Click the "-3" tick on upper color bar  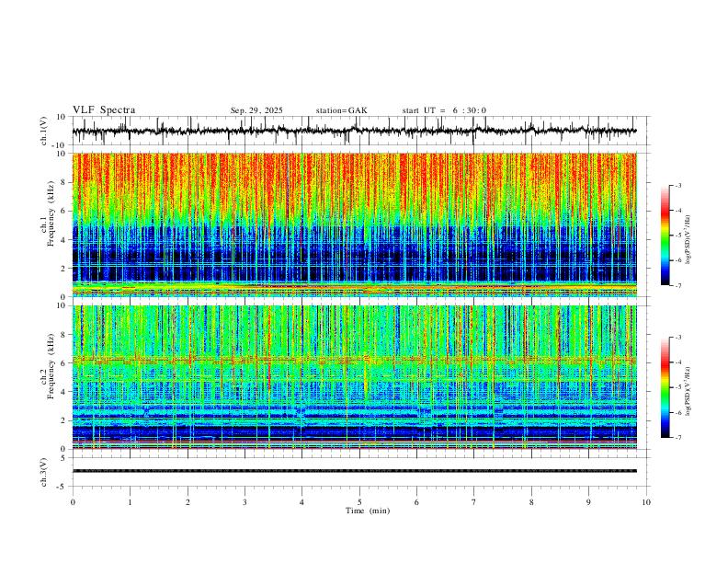(678, 185)
